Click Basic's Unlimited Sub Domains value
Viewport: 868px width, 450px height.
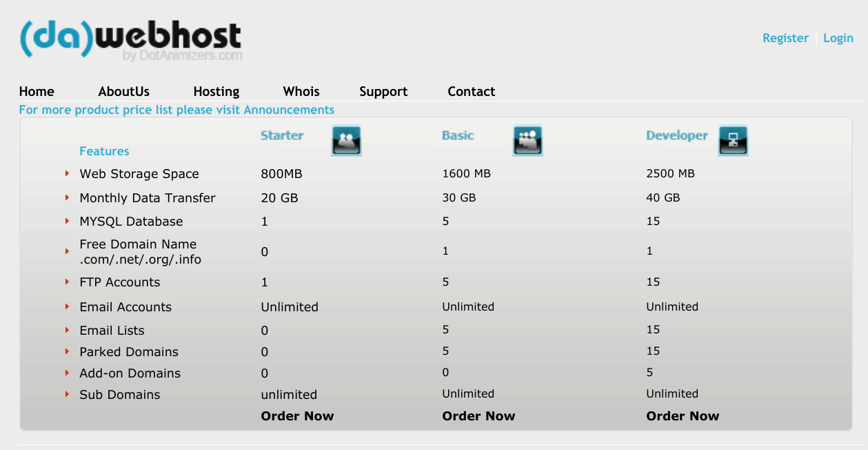[x=468, y=393]
